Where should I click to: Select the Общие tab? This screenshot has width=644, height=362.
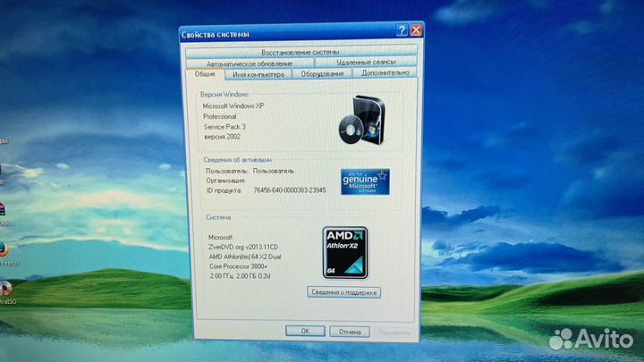click(205, 74)
